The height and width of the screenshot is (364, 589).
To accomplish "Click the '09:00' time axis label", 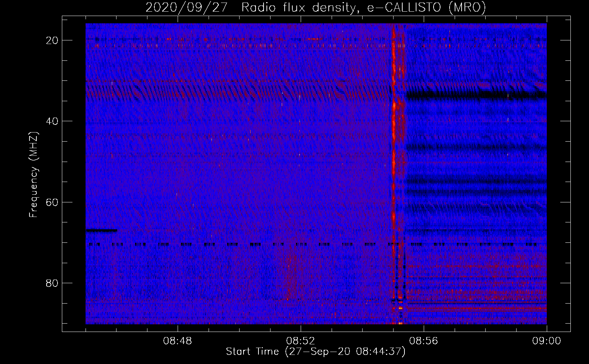I will 547,341.
